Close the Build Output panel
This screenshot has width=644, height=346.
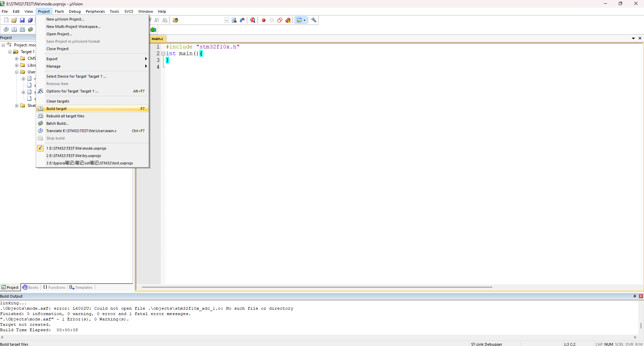point(641,296)
